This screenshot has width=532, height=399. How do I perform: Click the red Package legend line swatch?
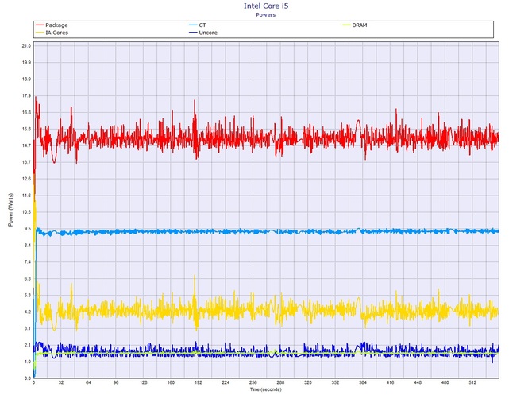pos(40,25)
